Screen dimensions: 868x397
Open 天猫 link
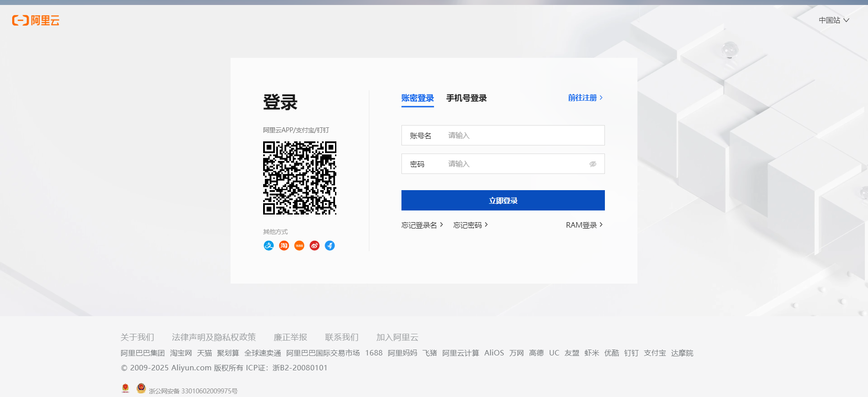pyautogui.click(x=204, y=353)
